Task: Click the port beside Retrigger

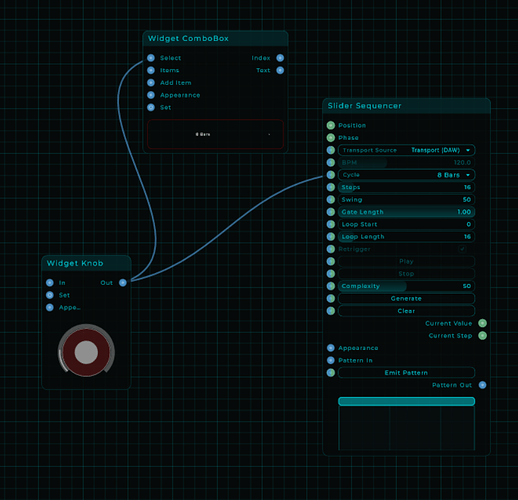Action: click(331, 249)
